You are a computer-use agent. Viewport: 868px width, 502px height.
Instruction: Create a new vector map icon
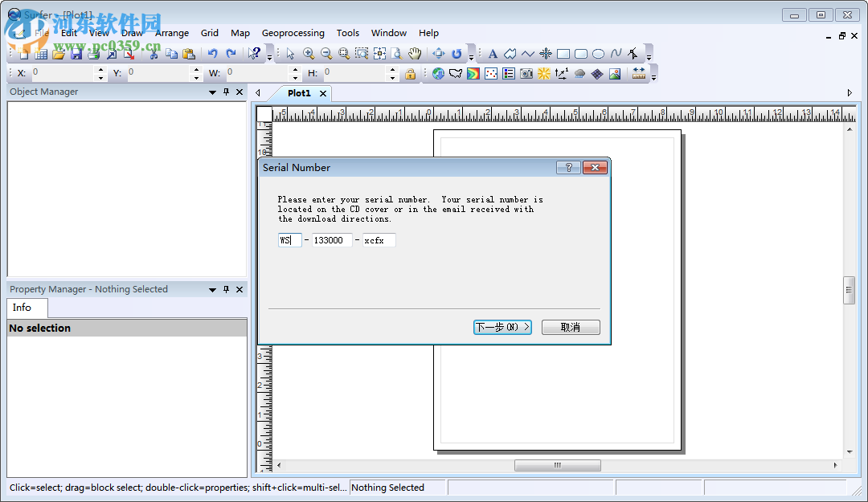coord(562,74)
